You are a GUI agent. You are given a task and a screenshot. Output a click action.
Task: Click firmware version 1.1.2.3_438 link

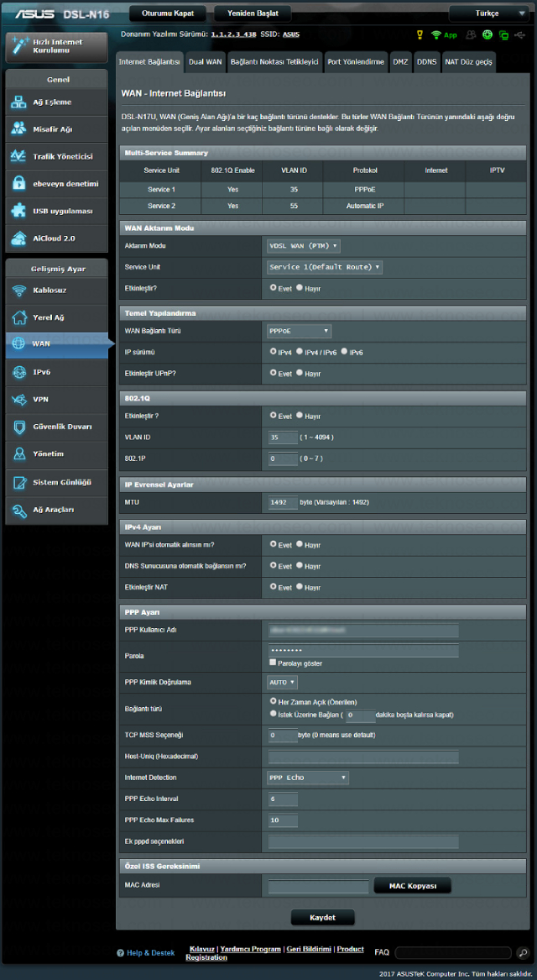coord(233,35)
